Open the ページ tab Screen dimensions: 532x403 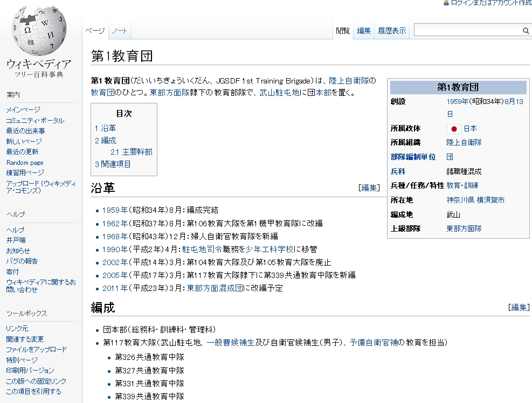point(95,31)
